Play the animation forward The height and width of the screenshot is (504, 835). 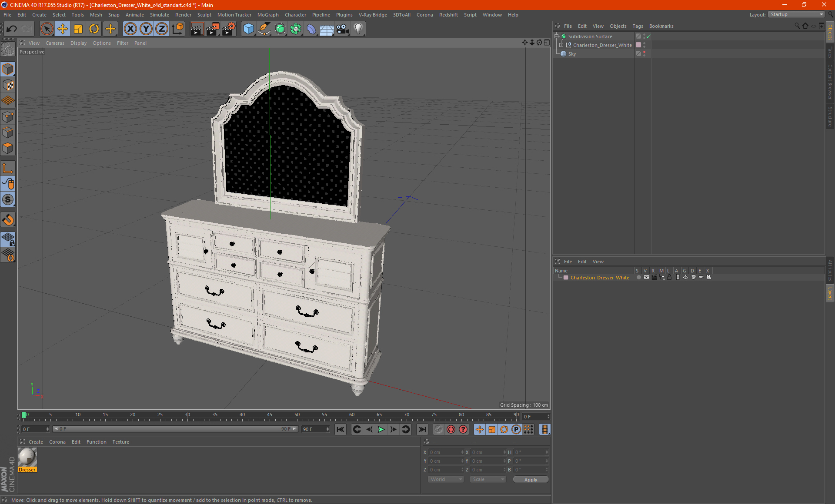pyautogui.click(x=381, y=429)
